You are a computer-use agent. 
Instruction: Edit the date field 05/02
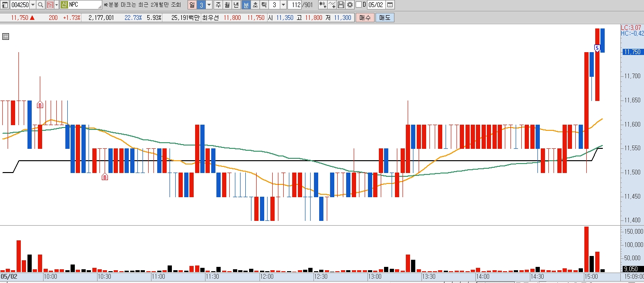click(376, 5)
